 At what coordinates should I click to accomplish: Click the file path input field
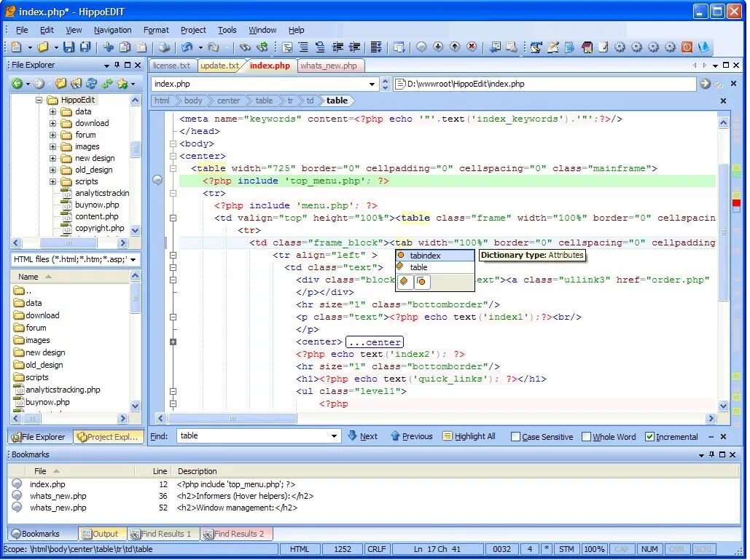click(x=544, y=84)
